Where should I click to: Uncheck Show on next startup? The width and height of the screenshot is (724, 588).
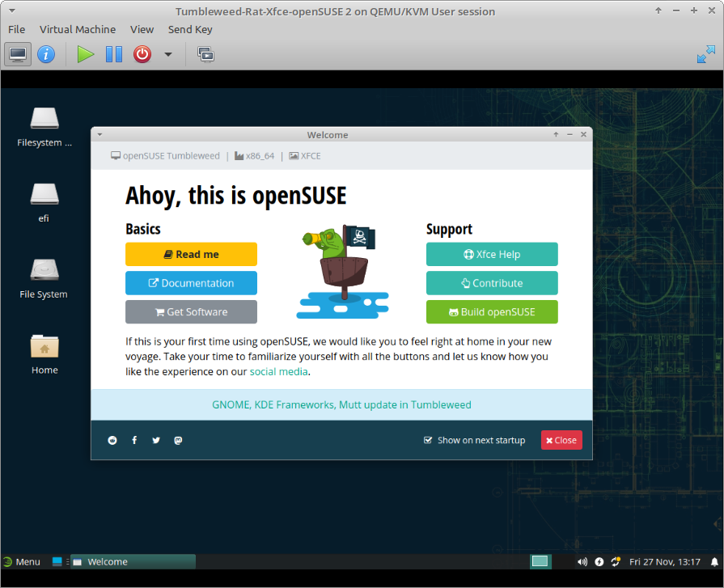click(429, 440)
